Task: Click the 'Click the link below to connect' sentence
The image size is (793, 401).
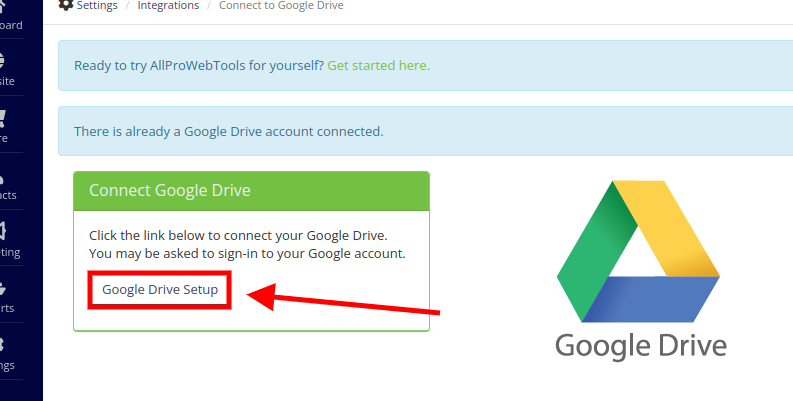Action: pyautogui.click(x=238, y=236)
